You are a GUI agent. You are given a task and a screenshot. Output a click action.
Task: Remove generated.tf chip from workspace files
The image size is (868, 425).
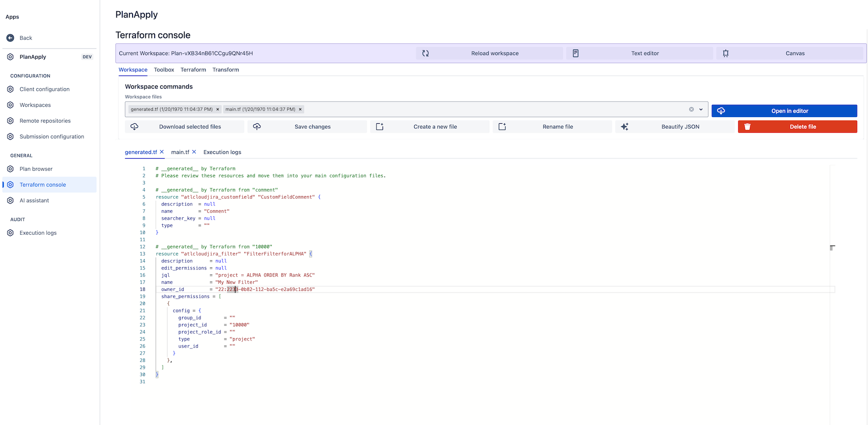217,110
